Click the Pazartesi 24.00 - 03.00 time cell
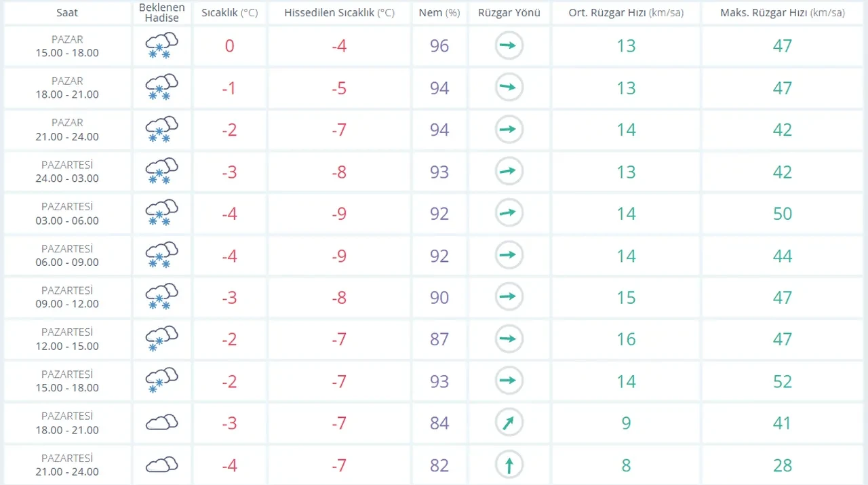The height and width of the screenshot is (485, 868). point(67,172)
